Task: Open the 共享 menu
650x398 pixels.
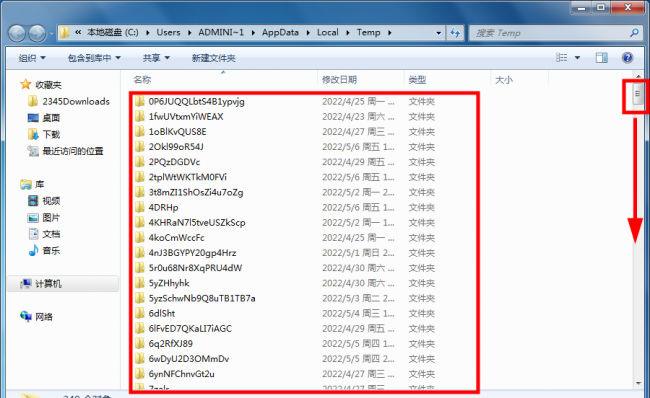Action: [x=156, y=58]
